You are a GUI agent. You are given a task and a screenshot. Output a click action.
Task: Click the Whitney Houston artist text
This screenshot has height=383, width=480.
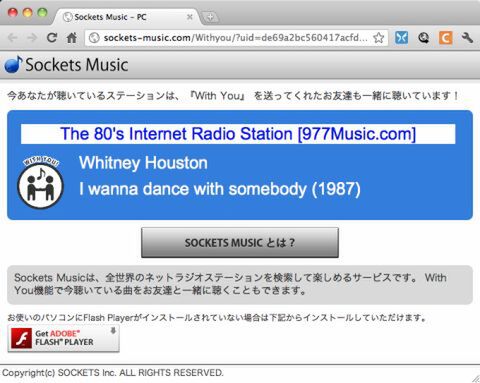[143, 163]
